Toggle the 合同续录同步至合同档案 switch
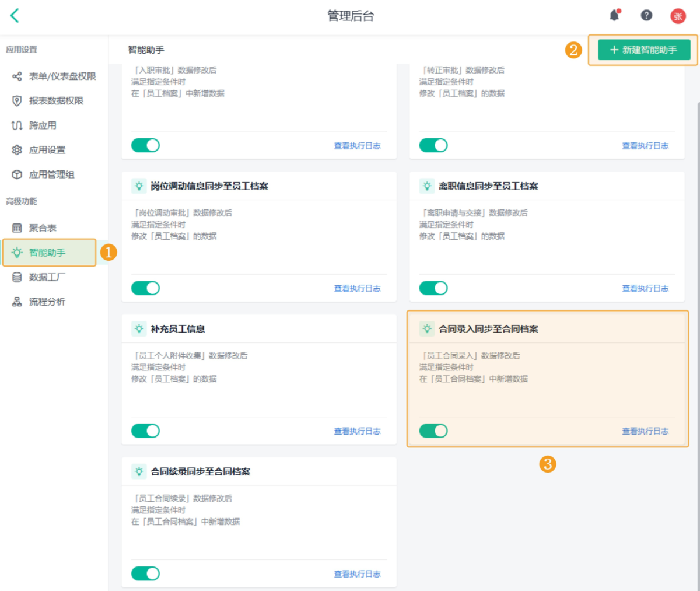The image size is (700, 591). point(145,573)
